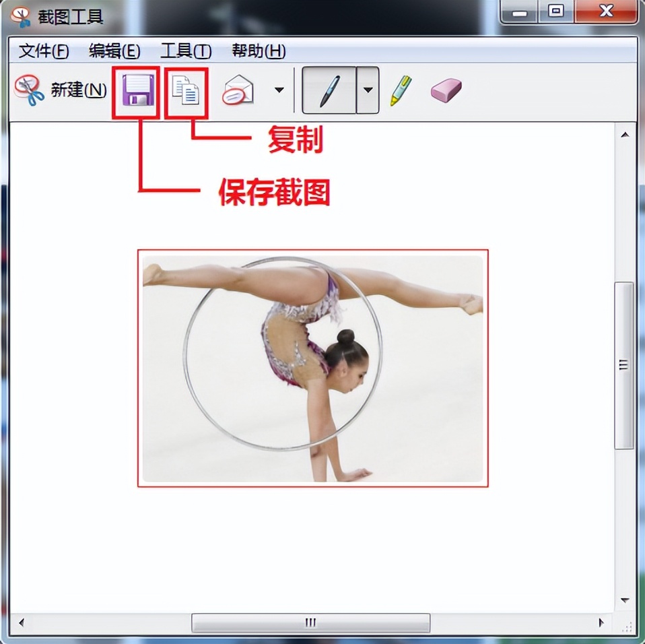Open the 编辑(E) menu

pyautogui.click(x=113, y=51)
